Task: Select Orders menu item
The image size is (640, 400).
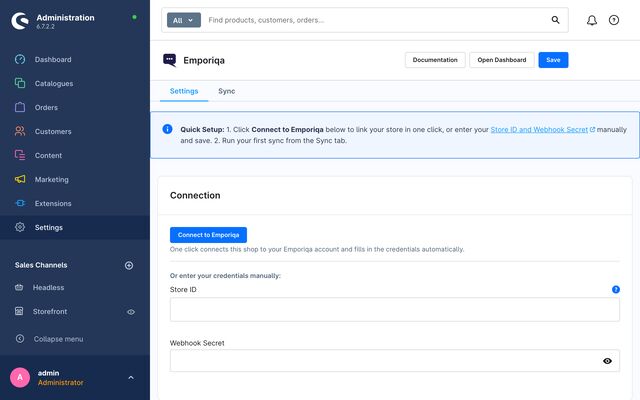Action: (x=46, y=108)
